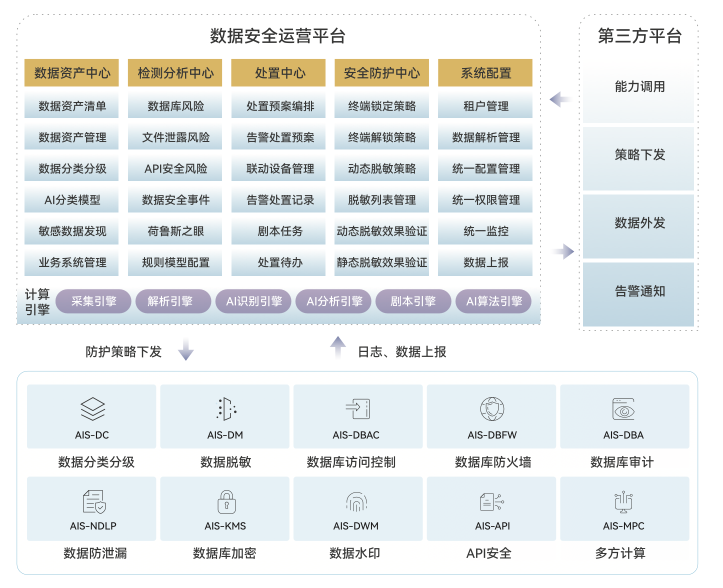Click the AIS-DWM fingerprint watermark icon
Image resolution: width=723 pixels, height=588 pixels.
356,501
